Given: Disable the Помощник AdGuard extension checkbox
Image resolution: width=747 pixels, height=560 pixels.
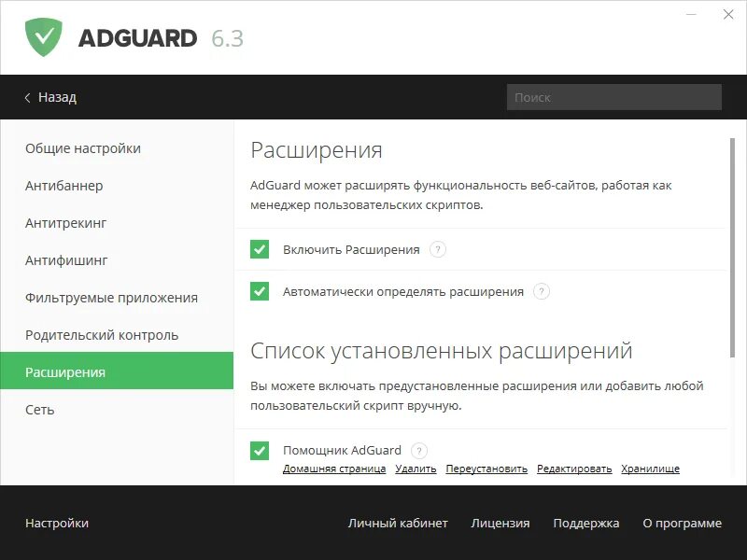Looking at the screenshot, I should click(260, 451).
